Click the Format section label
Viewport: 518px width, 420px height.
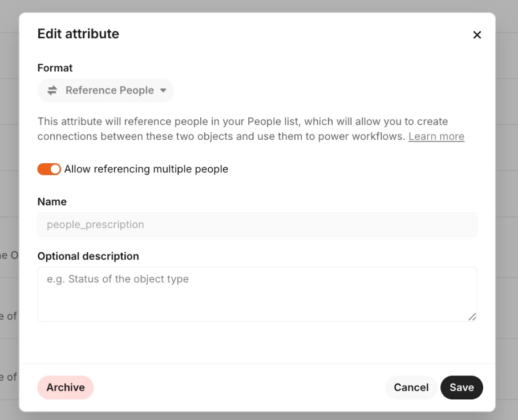coord(55,68)
